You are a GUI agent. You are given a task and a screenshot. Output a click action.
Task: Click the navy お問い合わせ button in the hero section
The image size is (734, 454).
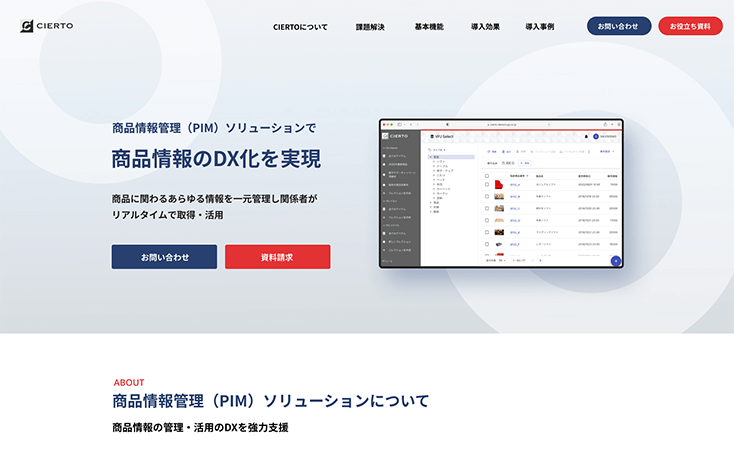[164, 257]
